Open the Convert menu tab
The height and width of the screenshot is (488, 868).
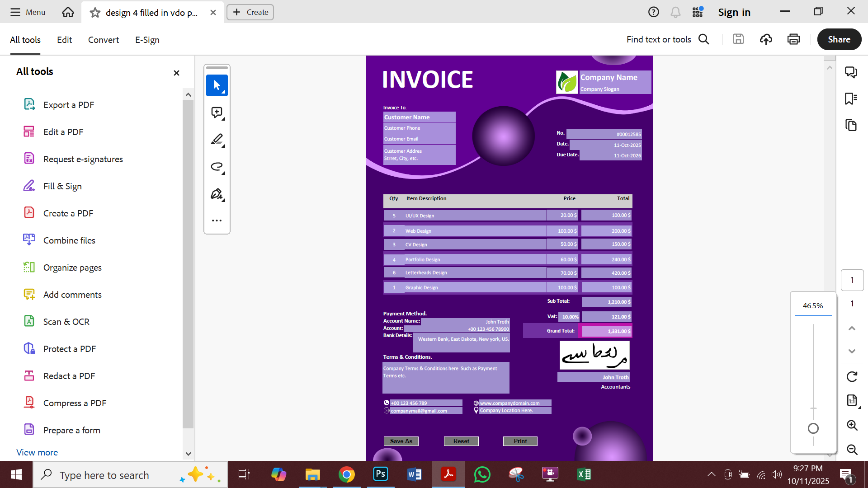pyautogui.click(x=104, y=40)
